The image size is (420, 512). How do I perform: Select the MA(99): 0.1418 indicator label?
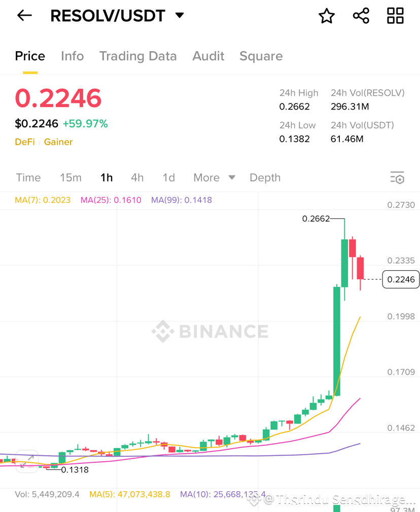(x=182, y=200)
